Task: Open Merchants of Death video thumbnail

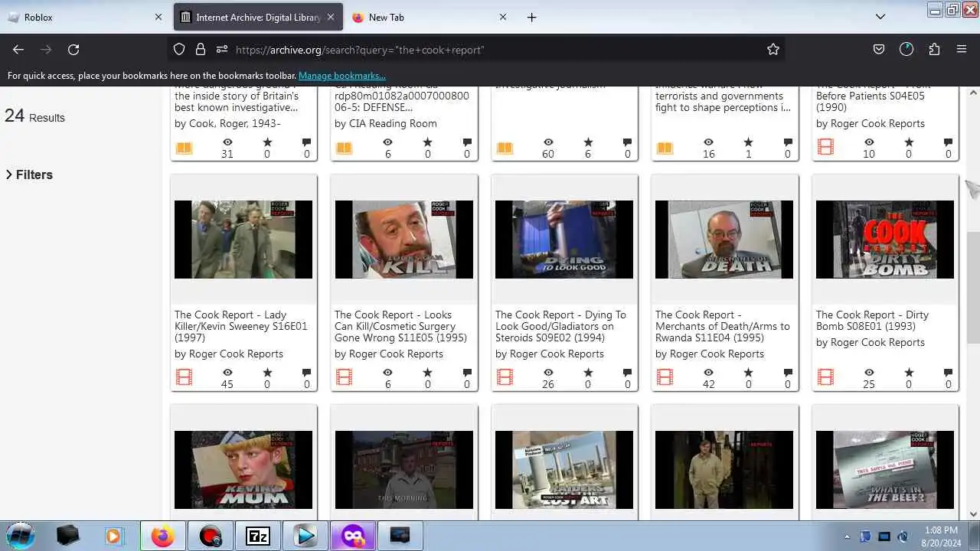Action: (724, 240)
